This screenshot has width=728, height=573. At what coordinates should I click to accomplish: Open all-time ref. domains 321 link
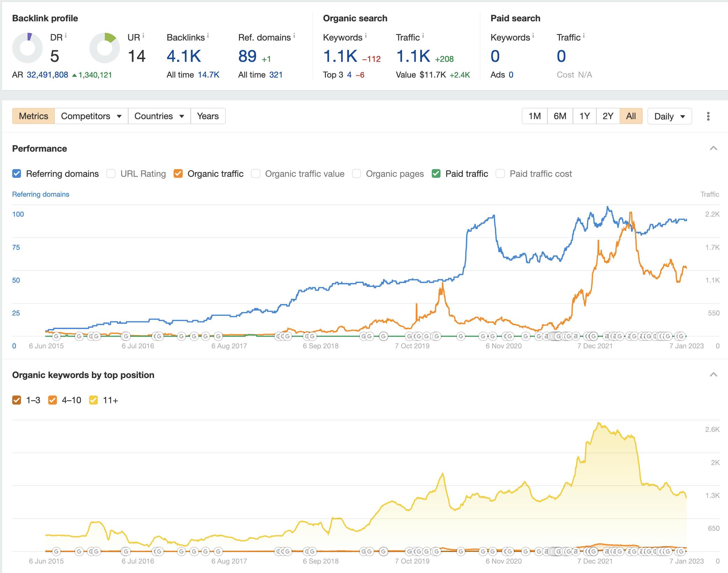pyautogui.click(x=276, y=75)
